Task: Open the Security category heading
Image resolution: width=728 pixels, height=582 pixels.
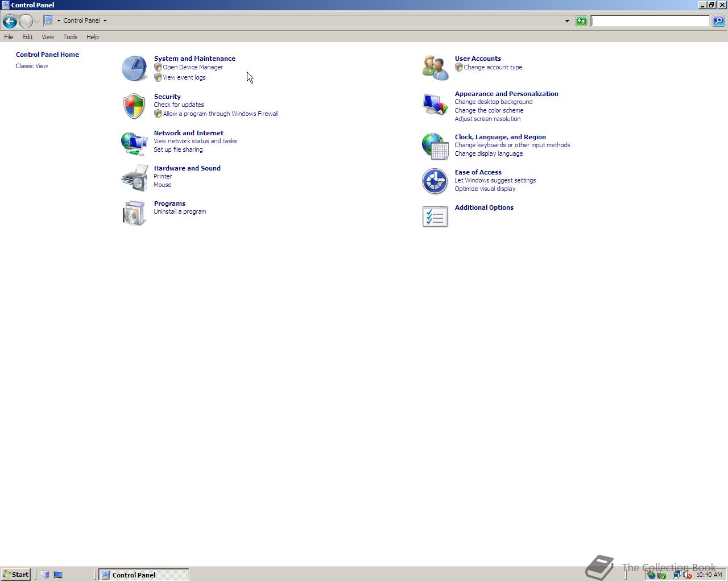Action: coord(167,97)
